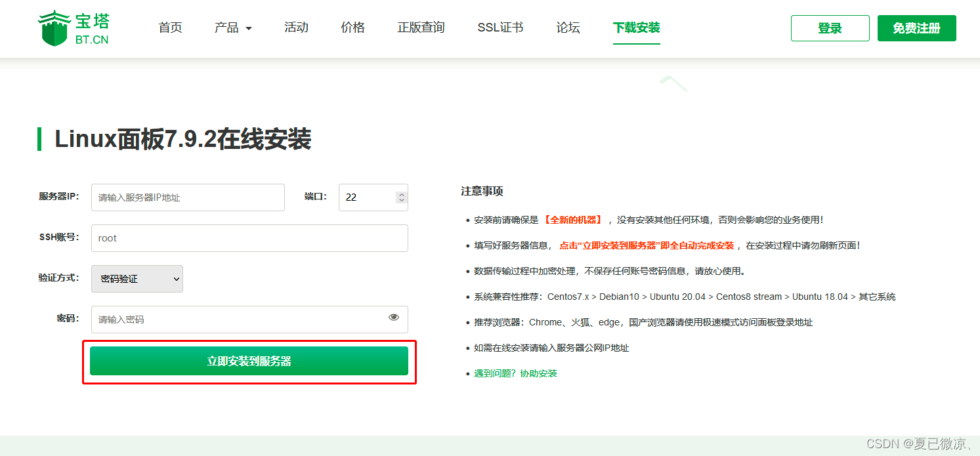This screenshot has height=456, width=980.
Task: Click the 推荐浏览器 note line
Action: pos(643,322)
